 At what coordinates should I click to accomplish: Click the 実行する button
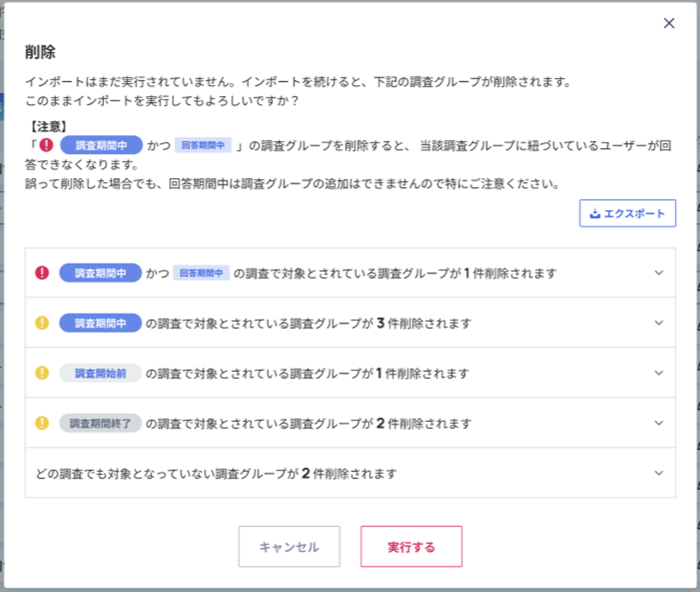411,547
